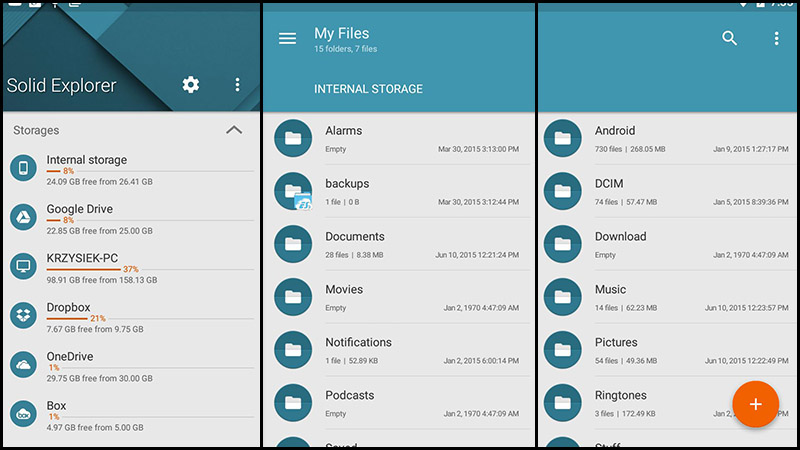Tap the orange add floating button
Image resolution: width=800 pixels, height=450 pixels.
click(x=755, y=404)
